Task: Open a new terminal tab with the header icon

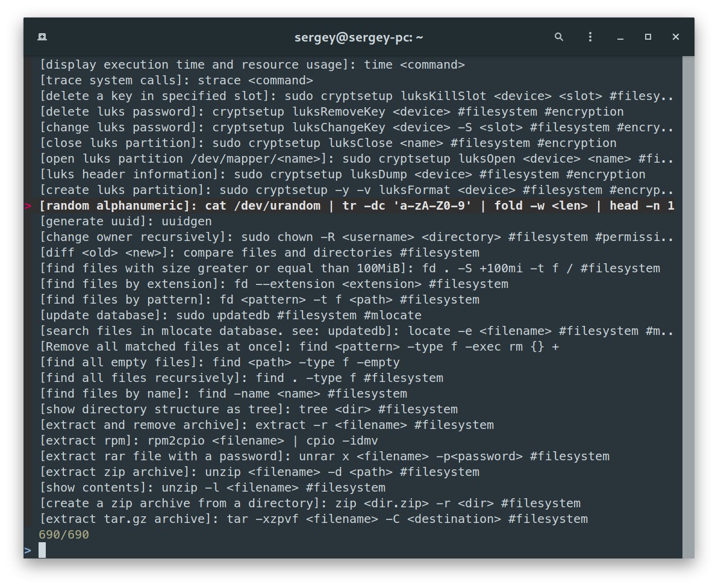Action: click(x=42, y=37)
